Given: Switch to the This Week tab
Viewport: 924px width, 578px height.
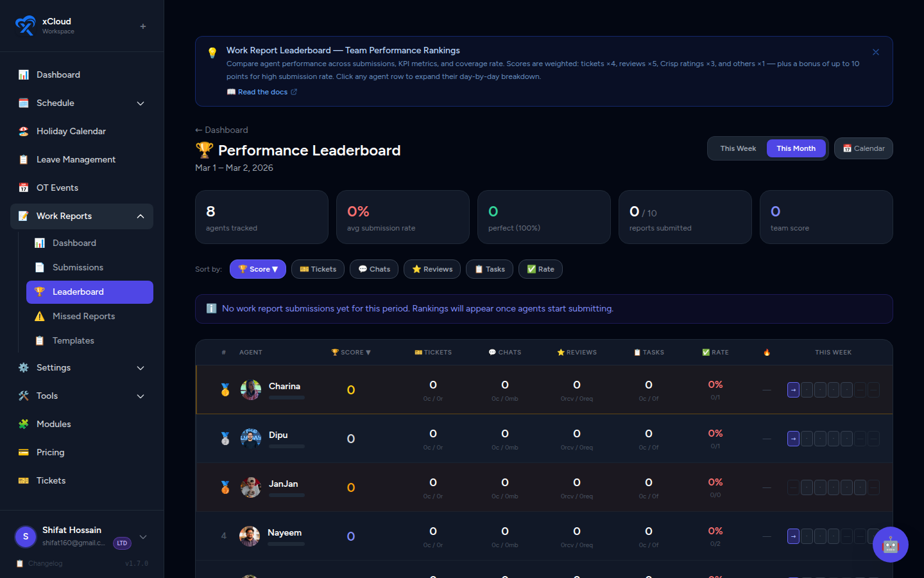Looking at the screenshot, I should [737, 148].
